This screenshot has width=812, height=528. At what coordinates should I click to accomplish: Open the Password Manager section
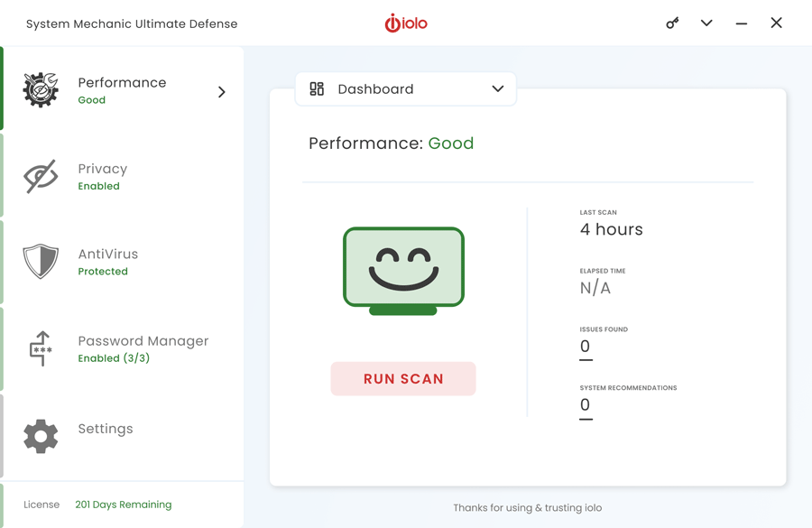[x=122, y=348]
